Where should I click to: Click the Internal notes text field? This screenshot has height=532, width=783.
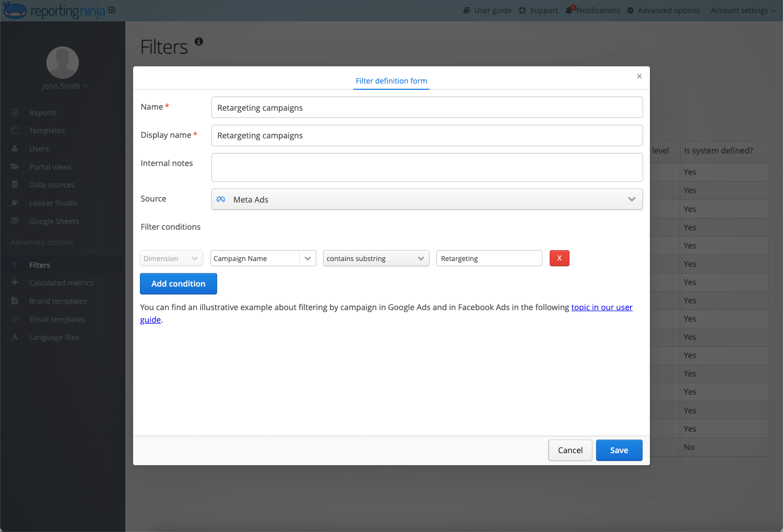(426, 167)
